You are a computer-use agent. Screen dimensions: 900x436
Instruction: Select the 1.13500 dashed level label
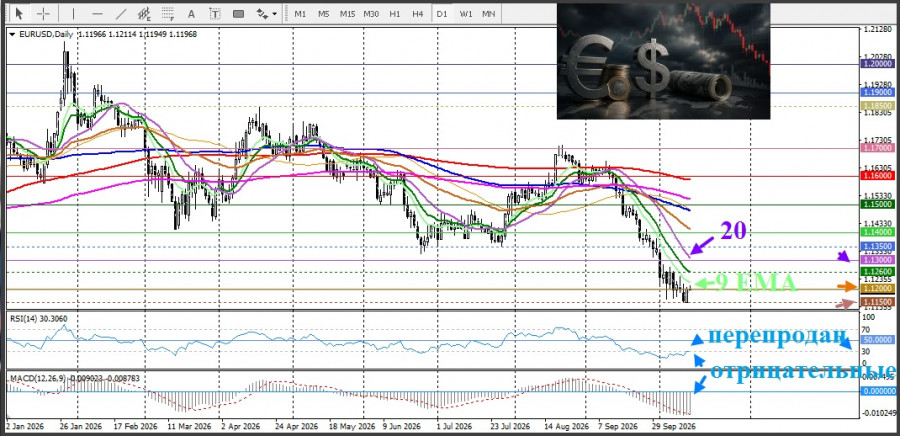877,246
